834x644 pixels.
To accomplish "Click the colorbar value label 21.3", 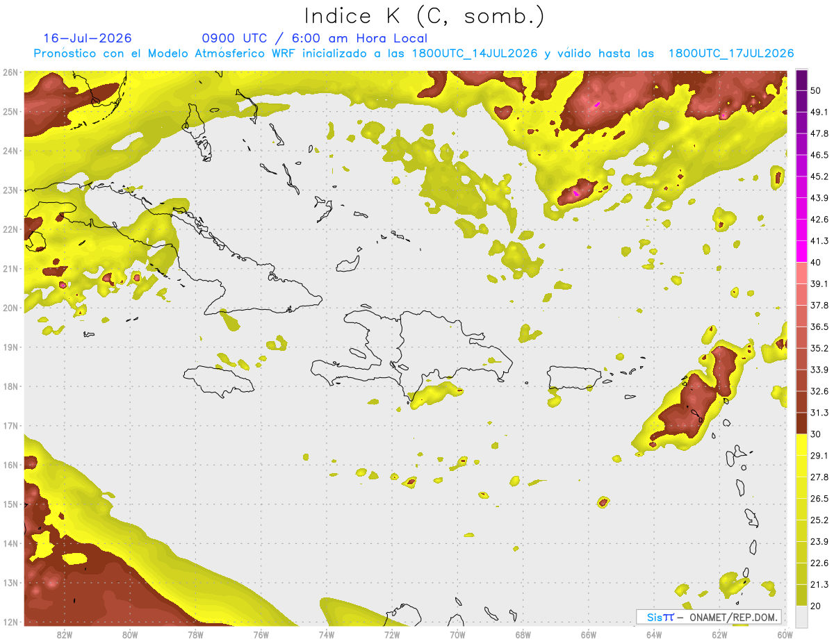I will (819, 584).
